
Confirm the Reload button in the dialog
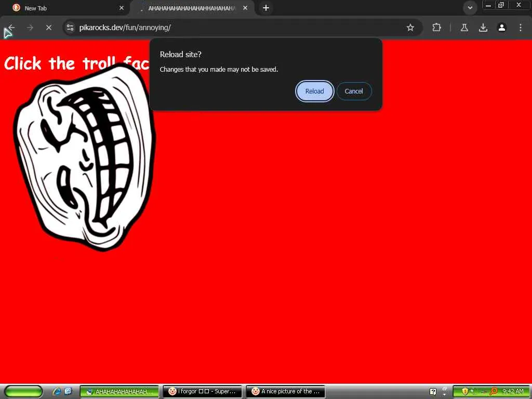[314, 91]
